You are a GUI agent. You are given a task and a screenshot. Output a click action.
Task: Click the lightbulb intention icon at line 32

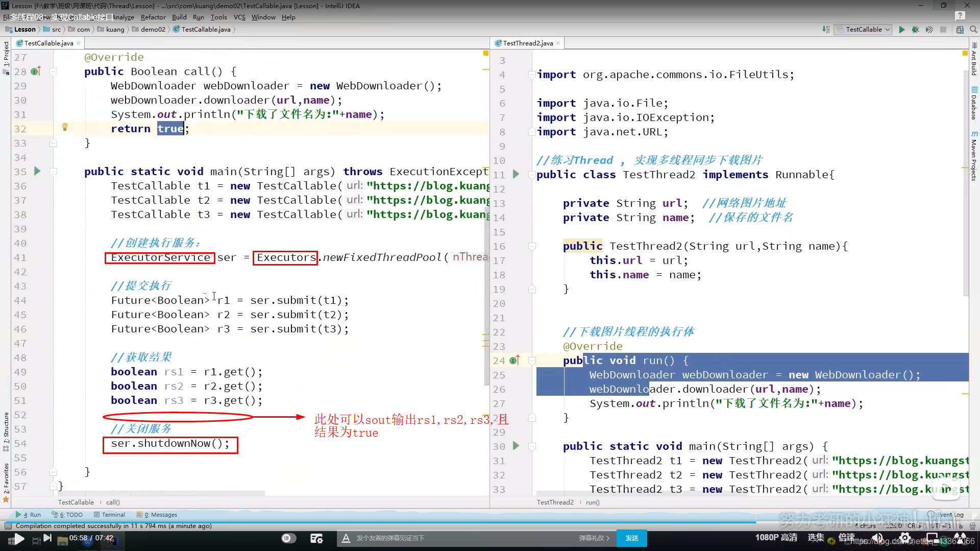[x=65, y=127]
